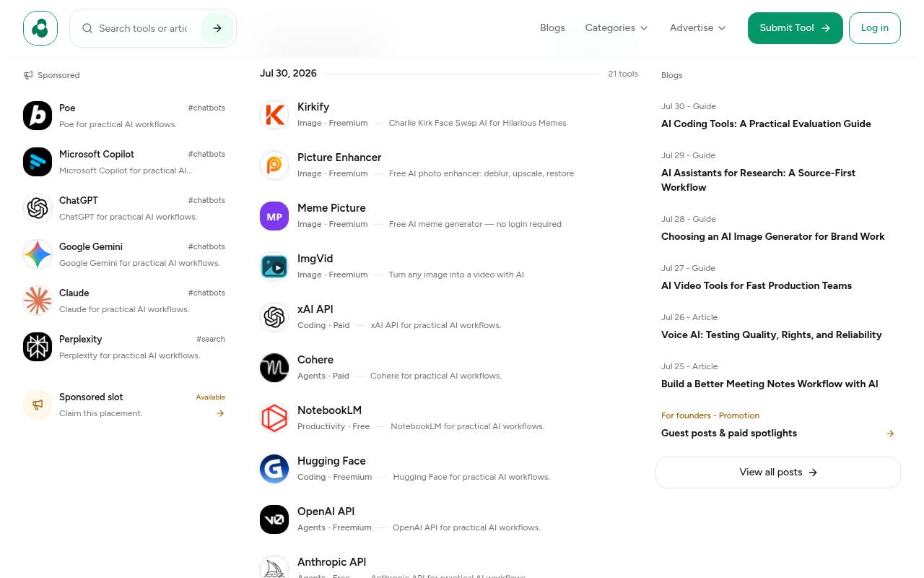924x578 pixels.
Task: Expand the Categories dropdown menu
Action: click(616, 28)
